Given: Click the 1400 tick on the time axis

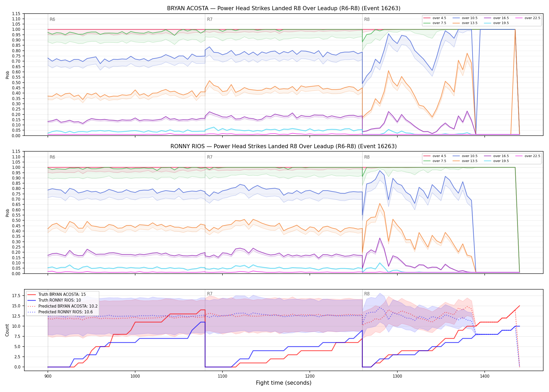Looking at the screenshot, I should pos(485,376).
